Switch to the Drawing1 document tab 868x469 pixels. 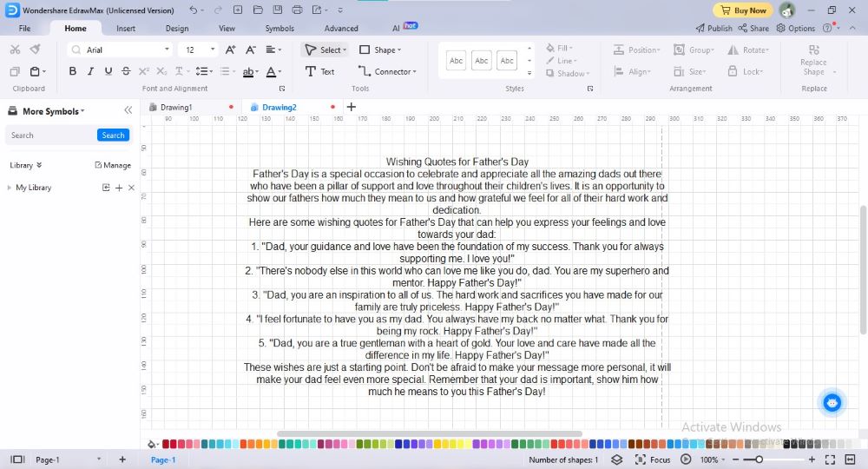pos(176,108)
